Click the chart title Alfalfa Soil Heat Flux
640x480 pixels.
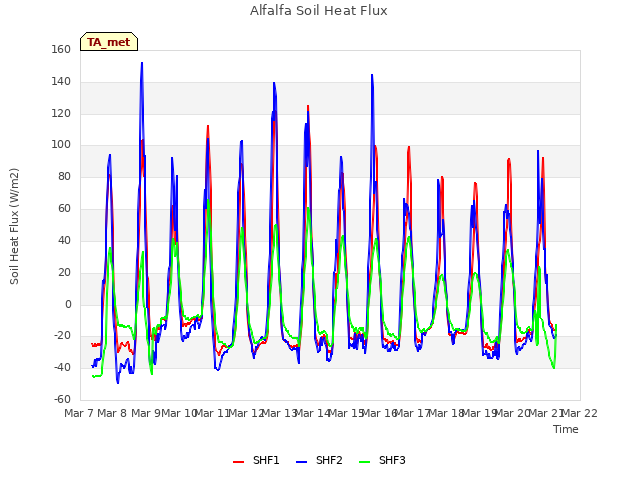(x=319, y=11)
